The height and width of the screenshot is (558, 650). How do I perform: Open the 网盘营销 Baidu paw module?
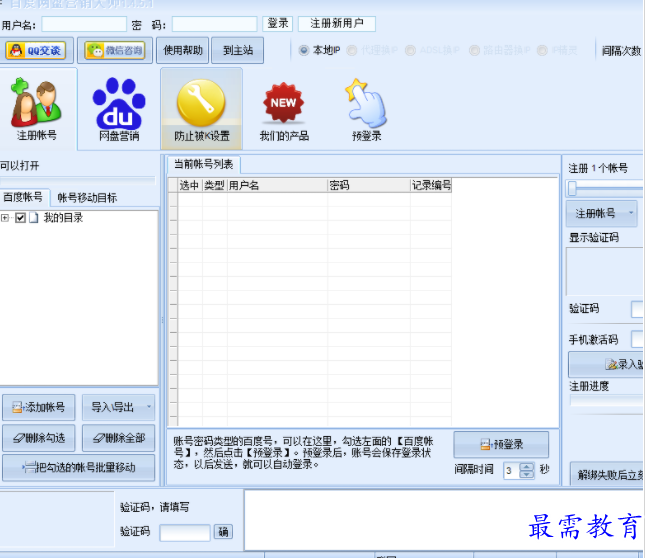[119, 109]
